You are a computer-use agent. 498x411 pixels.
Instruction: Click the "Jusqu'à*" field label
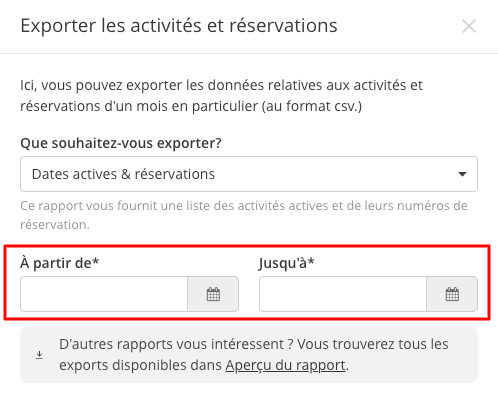tap(287, 263)
